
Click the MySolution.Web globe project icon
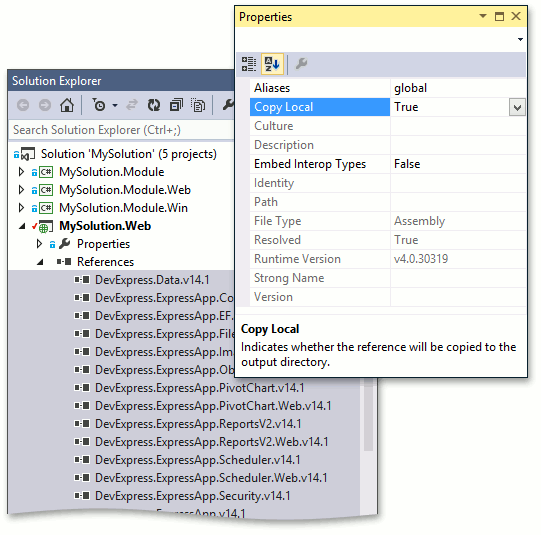pyautogui.click(x=45, y=226)
